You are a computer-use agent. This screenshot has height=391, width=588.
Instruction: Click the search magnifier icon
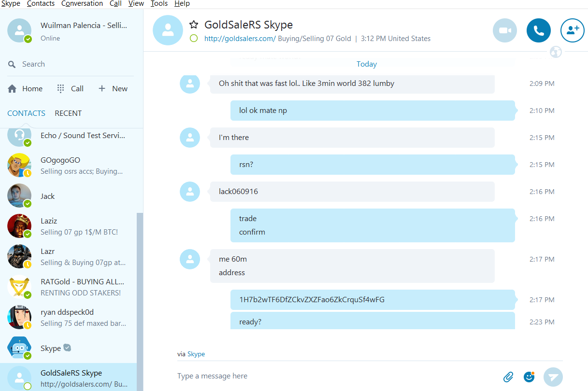coord(12,64)
